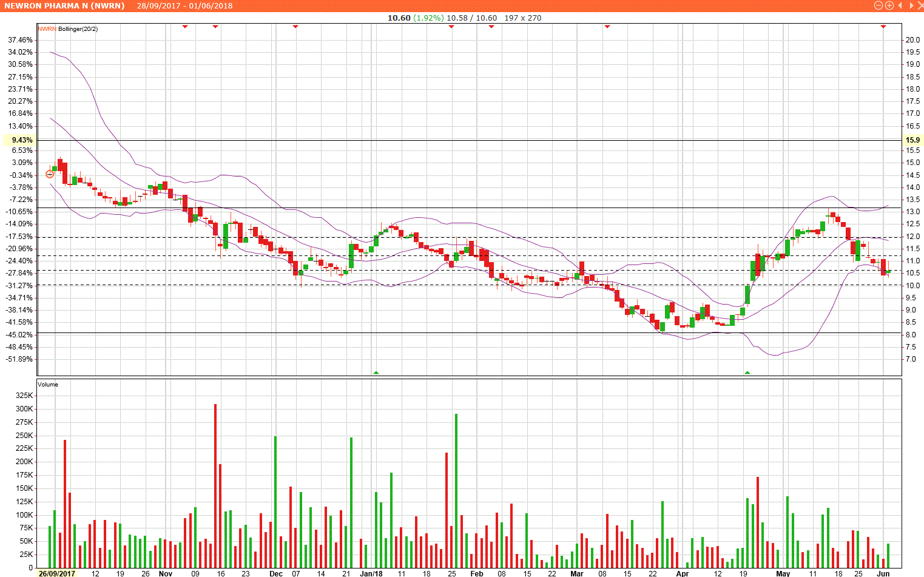This screenshot has height=577, width=924.
Task: Click the Jun label on date axis
Action: click(x=883, y=573)
